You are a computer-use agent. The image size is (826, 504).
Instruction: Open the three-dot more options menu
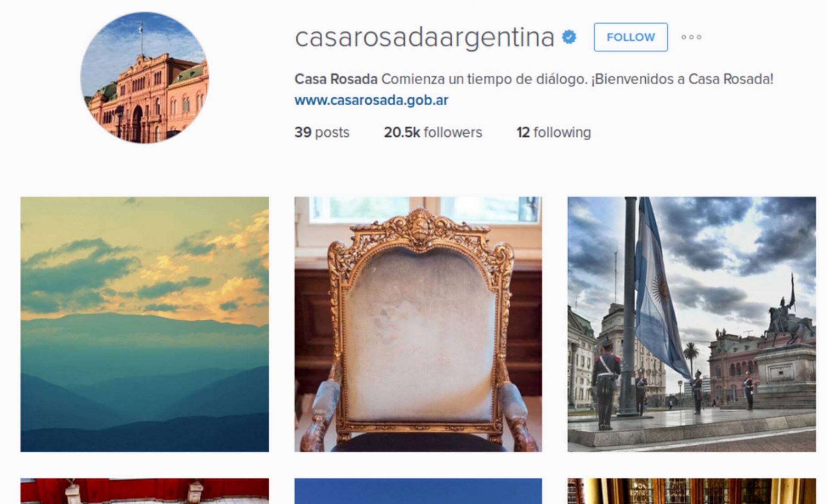691,37
